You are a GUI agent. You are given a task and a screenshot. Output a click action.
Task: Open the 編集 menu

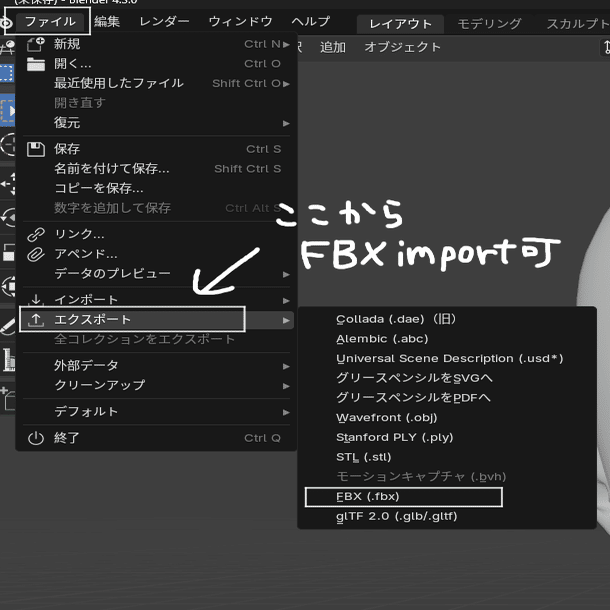pyautogui.click(x=107, y=21)
